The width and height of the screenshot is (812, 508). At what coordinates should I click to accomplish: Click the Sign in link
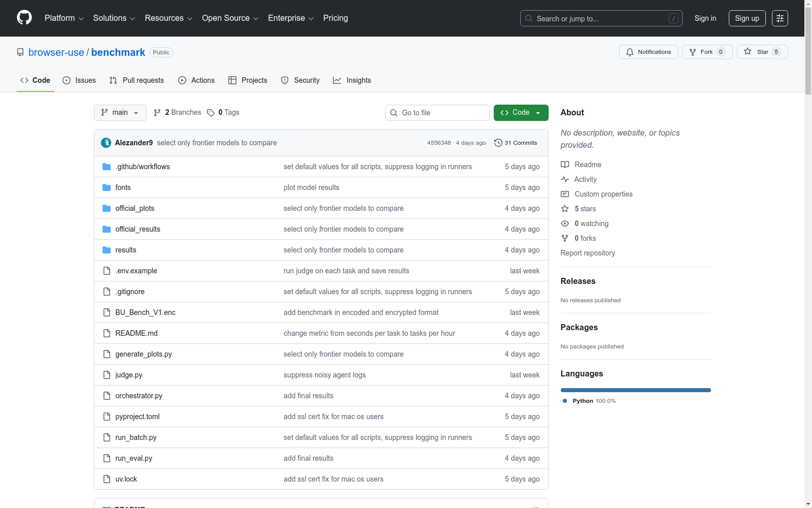point(705,18)
